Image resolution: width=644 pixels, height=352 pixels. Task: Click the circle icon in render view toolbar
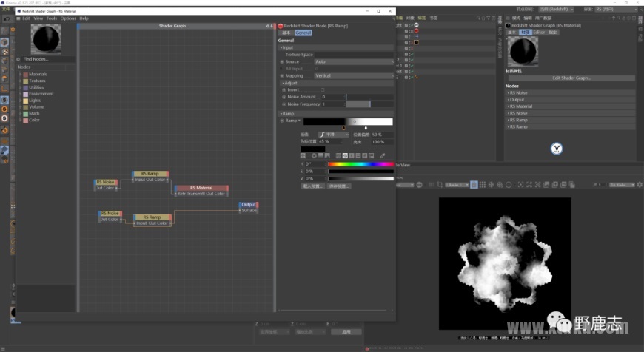coord(509,185)
